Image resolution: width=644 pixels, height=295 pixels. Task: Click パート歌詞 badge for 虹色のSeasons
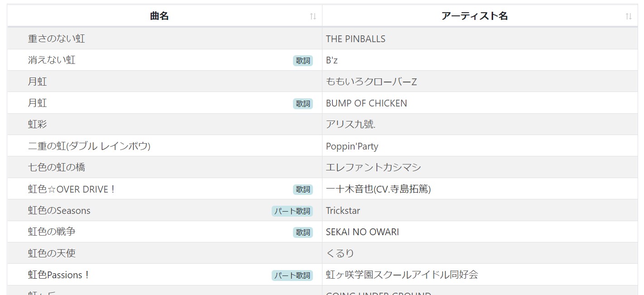pyautogui.click(x=292, y=211)
